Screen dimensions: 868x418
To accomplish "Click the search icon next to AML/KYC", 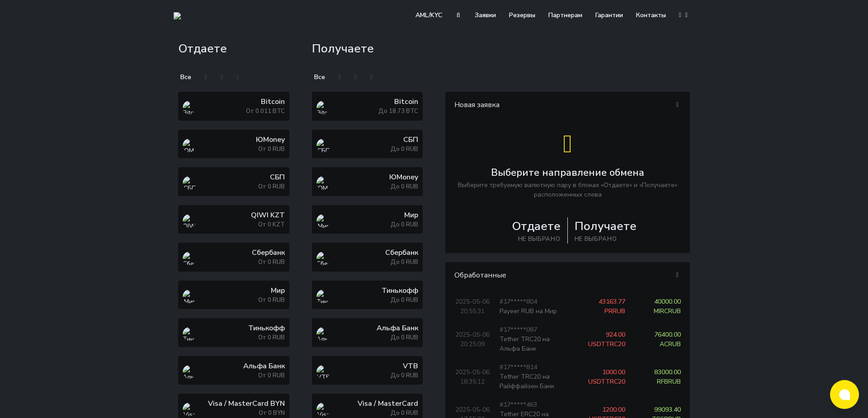I will click(x=458, y=15).
